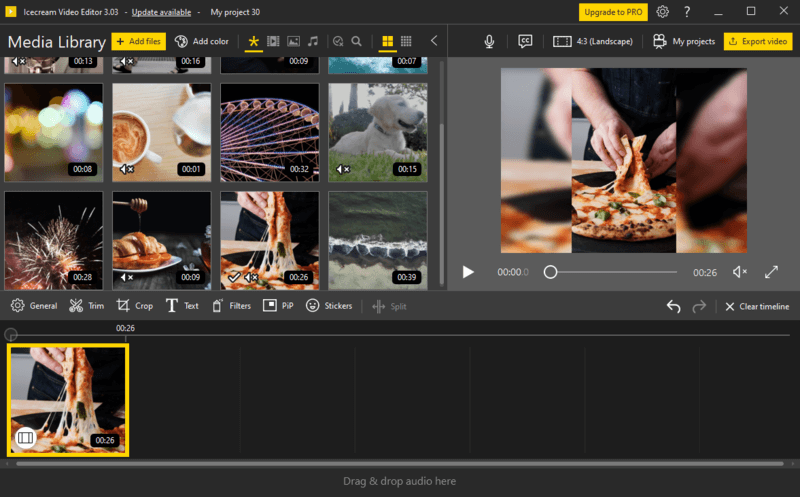Click Upgrade to PRO
The width and height of the screenshot is (800, 497).
(613, 12)
